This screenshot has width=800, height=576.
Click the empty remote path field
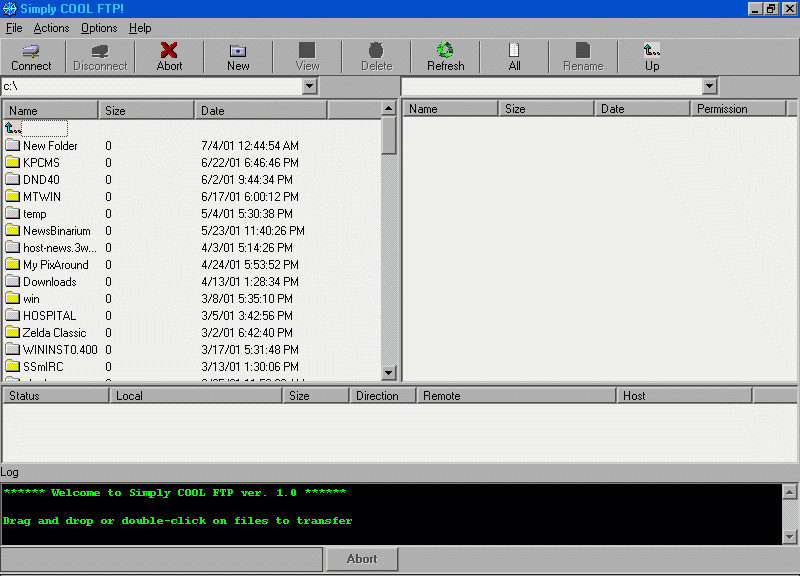[x=553, y=86]
